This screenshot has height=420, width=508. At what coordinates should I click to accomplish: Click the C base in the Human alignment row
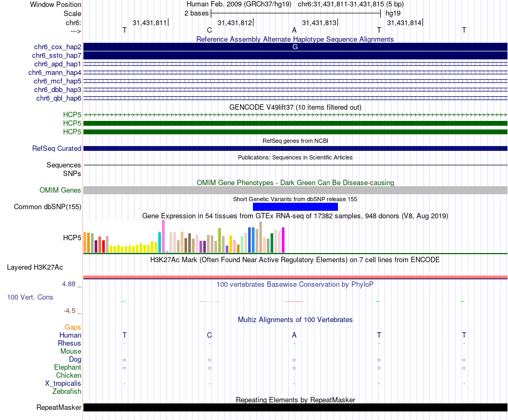click(209, 335)
